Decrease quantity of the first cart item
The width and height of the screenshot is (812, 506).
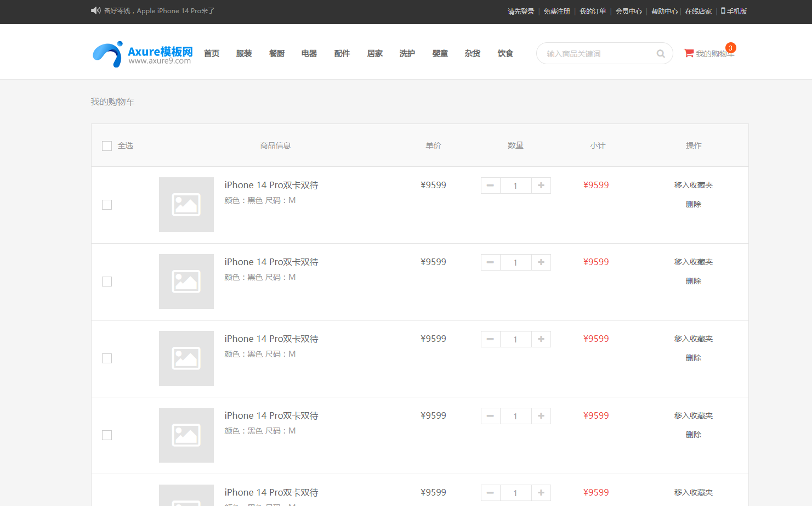point(490,185)
